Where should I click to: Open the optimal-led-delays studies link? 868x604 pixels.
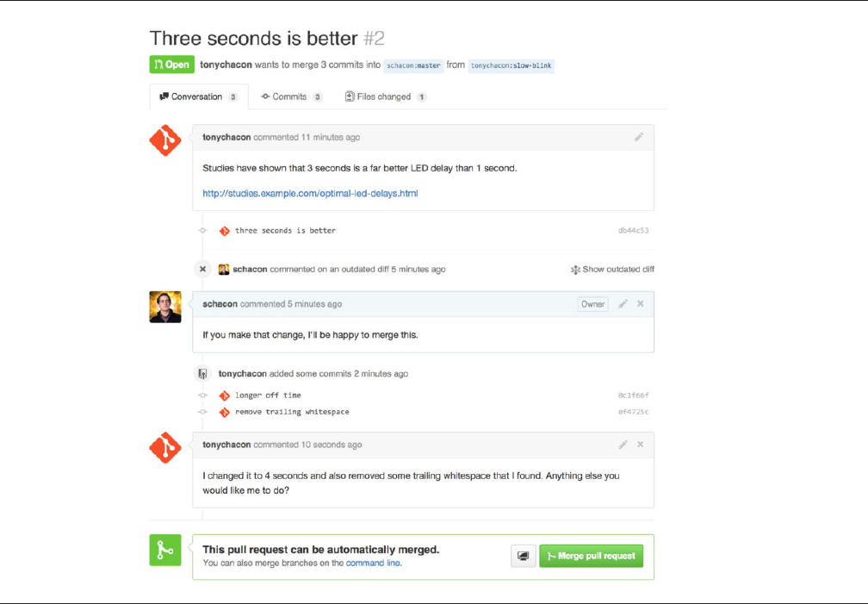310,194
